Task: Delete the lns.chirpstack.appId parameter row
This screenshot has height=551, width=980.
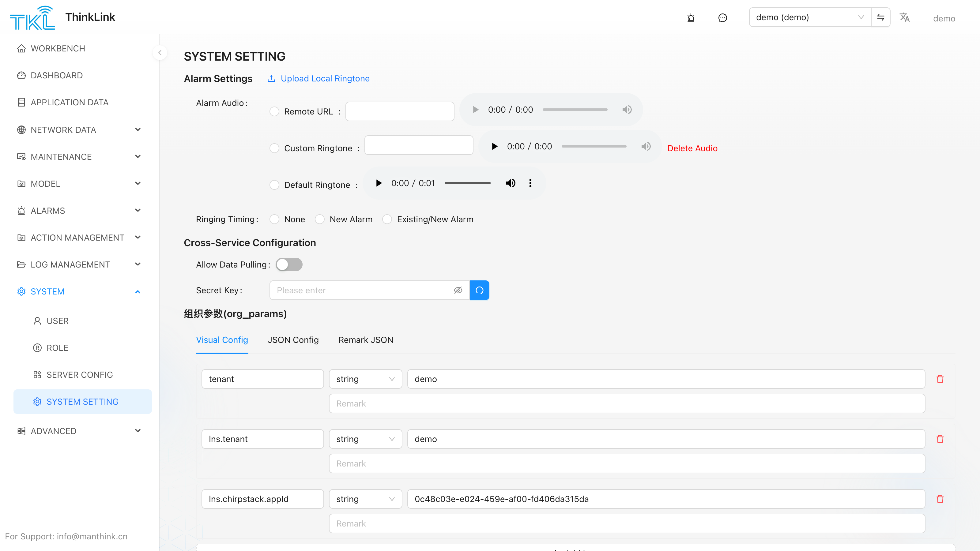Action: [940, 499]
